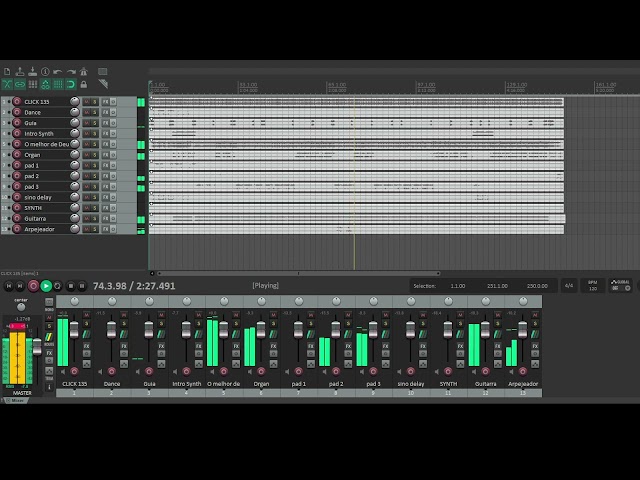Toggle auto-crossfade toolbar icon
The image size is (640, 480).
pos(7,84)
